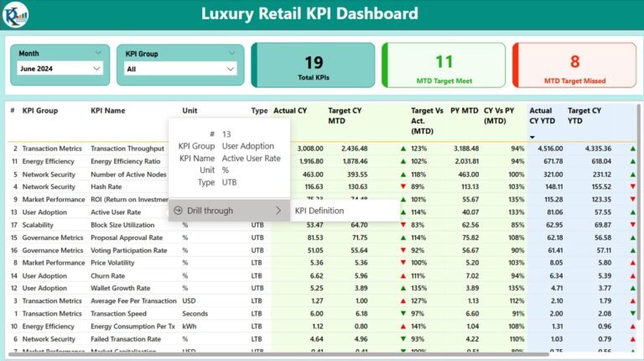
Task: Select the Price Volatility KPI name
Action: 112,263
